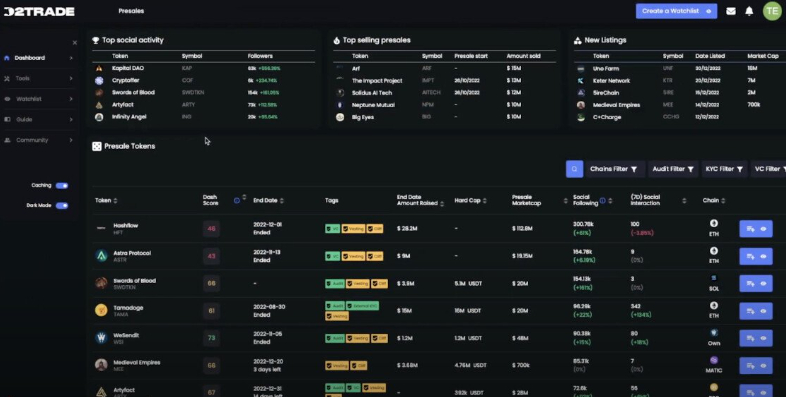
Task: Close sidebar with the X icon
Action: 75,43
